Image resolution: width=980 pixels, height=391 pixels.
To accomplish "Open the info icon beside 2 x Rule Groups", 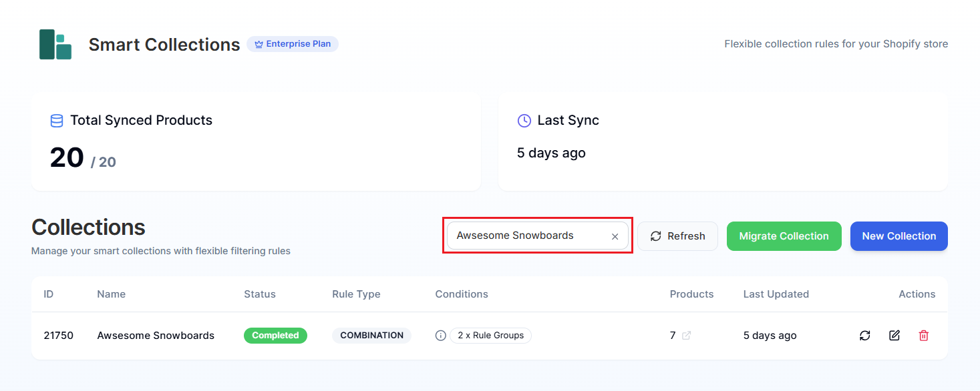I will click(440, 335).
